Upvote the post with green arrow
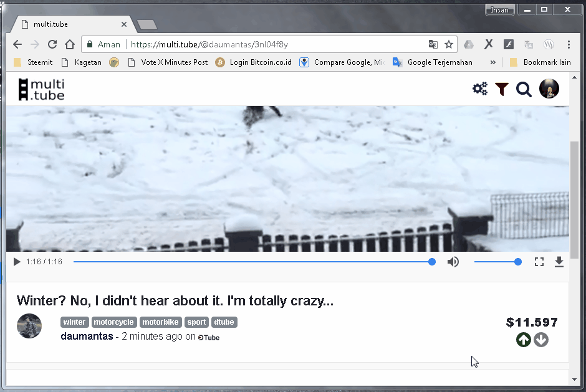Screen dimensions: 586x392 click(523, 340)
